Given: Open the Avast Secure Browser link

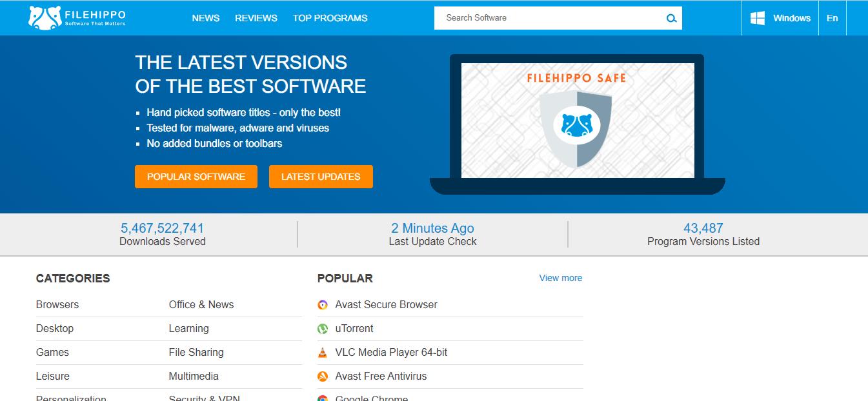Looking at the screenshot, I should pyautogui.click(x=387, y=305).
